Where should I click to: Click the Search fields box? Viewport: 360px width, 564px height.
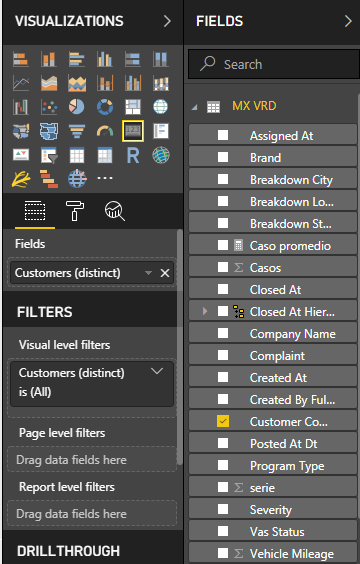pos(274,64)
